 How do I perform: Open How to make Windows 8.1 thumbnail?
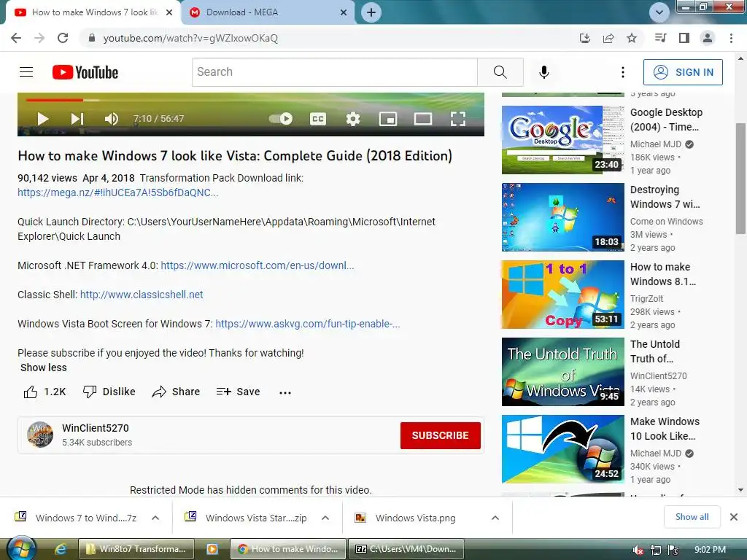[562, 295]
